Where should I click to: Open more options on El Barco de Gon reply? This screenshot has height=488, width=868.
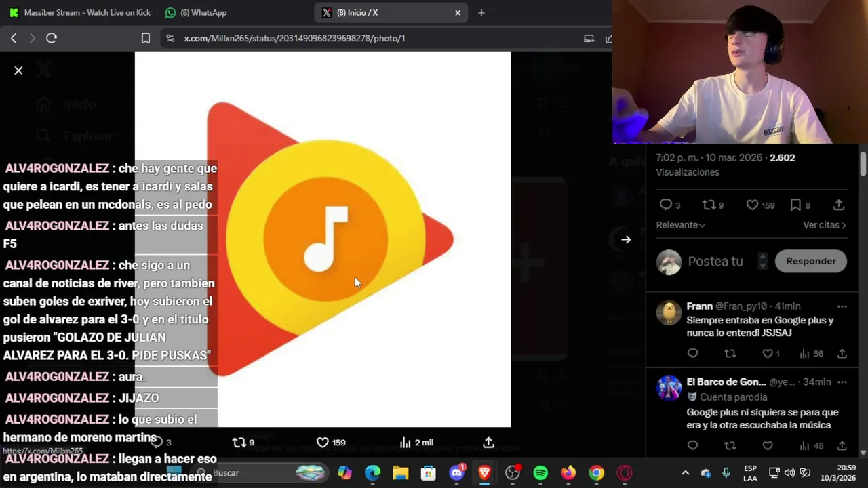pyautogui.click(x=842, y=382)
